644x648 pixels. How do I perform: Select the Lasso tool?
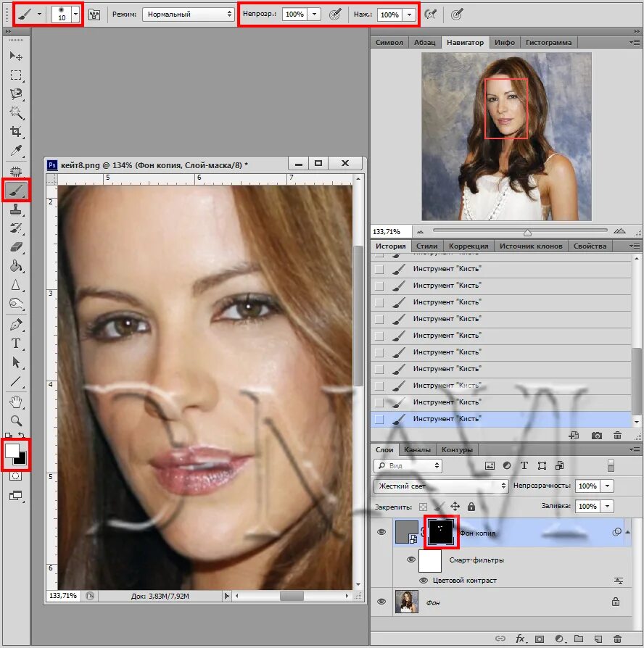tap(16, 94)
